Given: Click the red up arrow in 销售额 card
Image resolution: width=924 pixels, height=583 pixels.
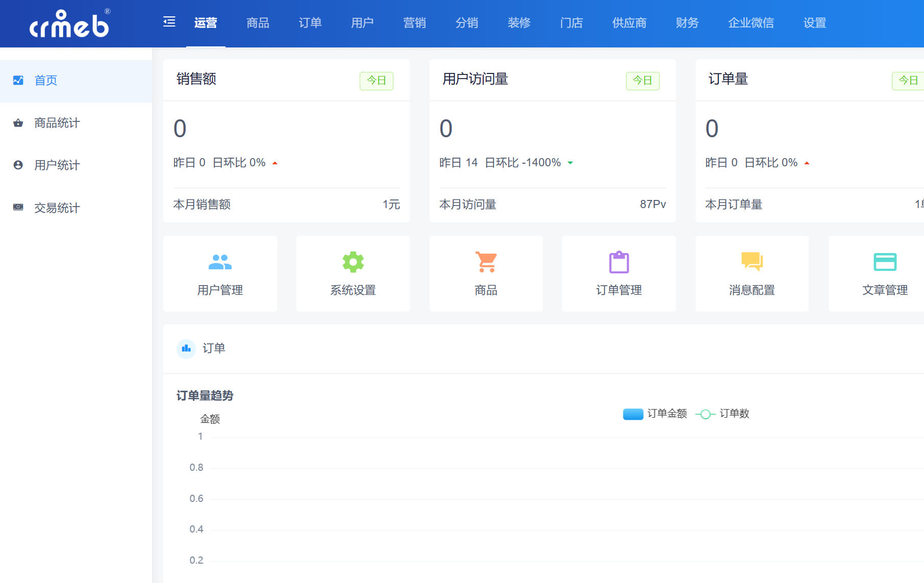Looking at the screenshot, I should point(275,163).
